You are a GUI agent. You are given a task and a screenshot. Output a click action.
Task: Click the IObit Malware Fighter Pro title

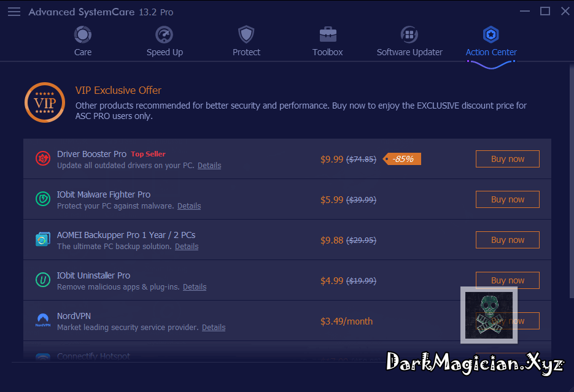(x=104, y=194)
